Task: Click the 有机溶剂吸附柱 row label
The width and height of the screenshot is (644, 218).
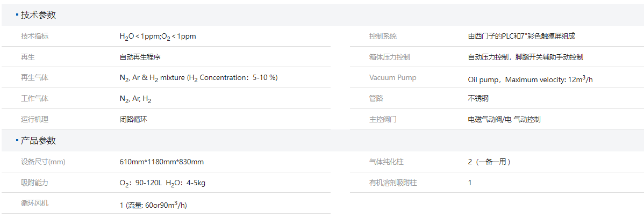Action: [393, 183]
